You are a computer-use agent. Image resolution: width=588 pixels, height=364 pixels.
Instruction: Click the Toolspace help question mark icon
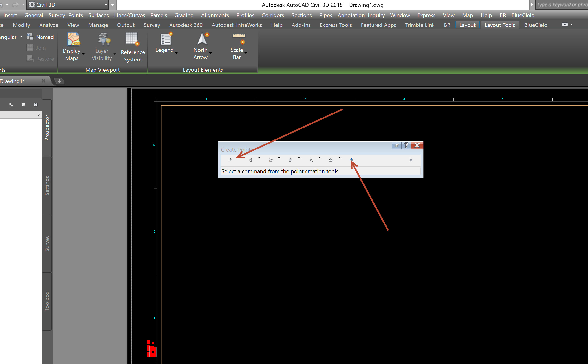[35, 105]
